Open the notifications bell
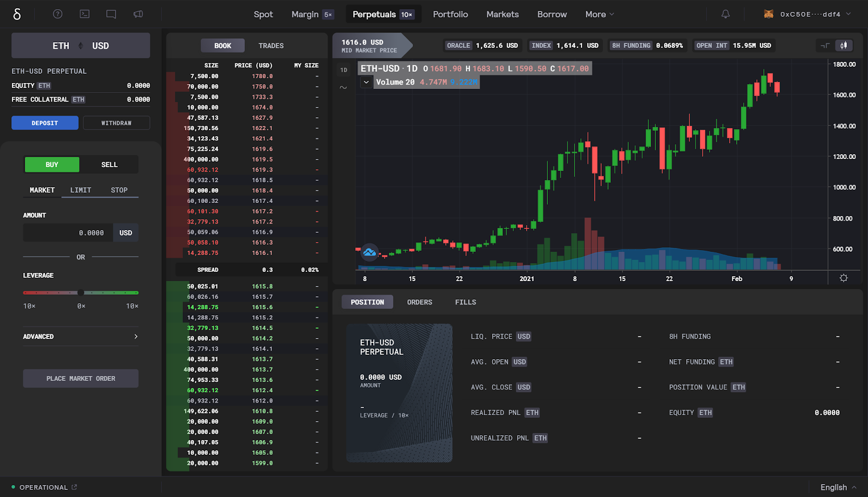Screen dimensions: 868x497 pos(725,14)
